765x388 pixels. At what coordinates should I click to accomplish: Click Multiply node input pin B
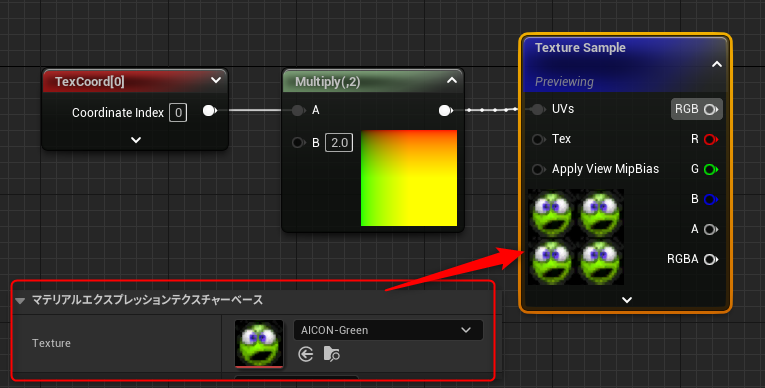pos(298,143)
